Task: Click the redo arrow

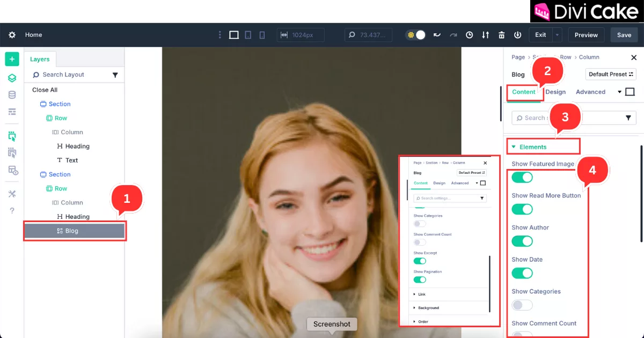Action: [453, 35]
